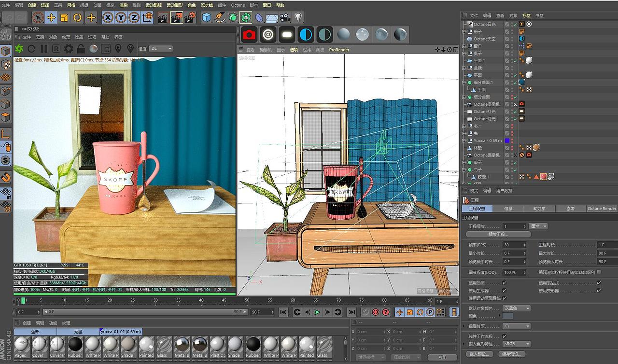Disable the 使用表达式 checkbox
Viewport: 618px width, 364px height.
tap(597, 283)
